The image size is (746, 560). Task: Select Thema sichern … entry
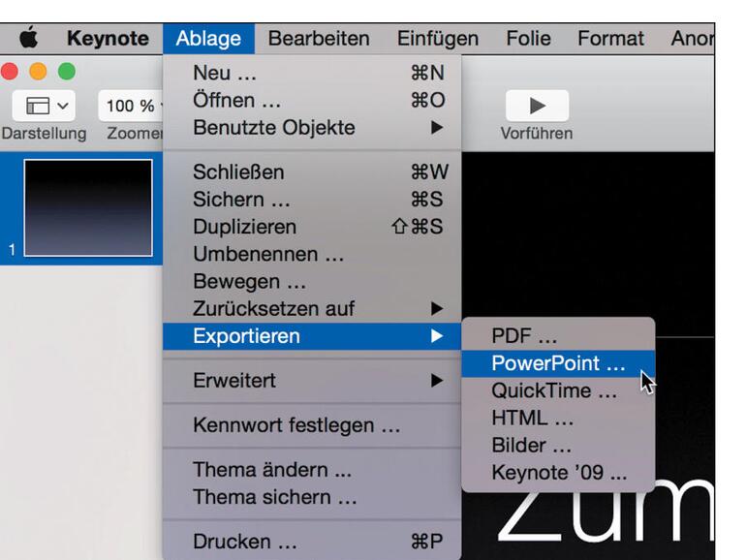click(x=312, y=497)
